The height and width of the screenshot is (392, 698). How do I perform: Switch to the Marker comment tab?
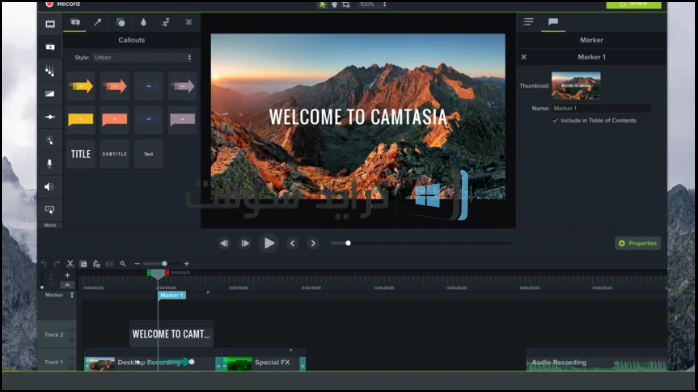click(553, 22)
